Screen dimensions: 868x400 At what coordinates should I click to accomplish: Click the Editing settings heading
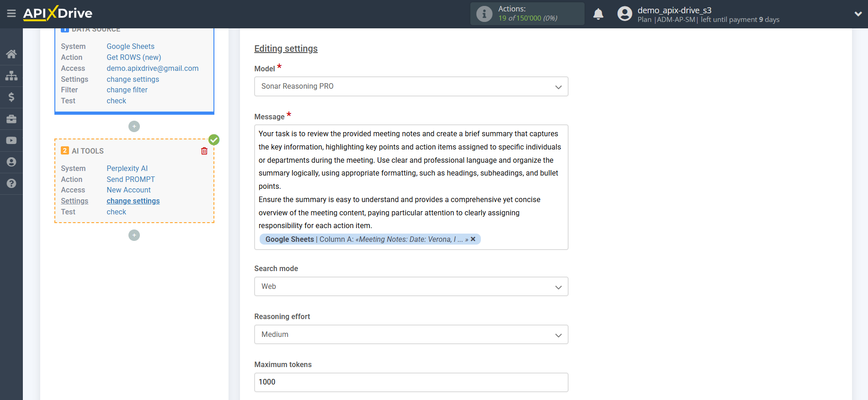(286, 48)
